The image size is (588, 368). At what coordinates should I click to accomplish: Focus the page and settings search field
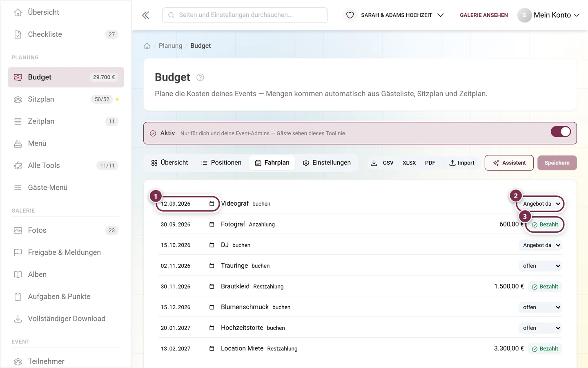[245, 15]
